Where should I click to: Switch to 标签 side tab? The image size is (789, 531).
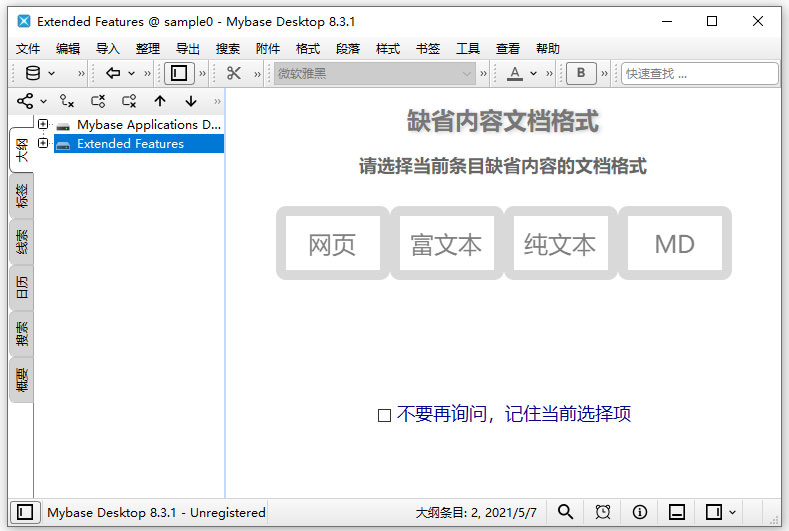[x=21, y=196]
